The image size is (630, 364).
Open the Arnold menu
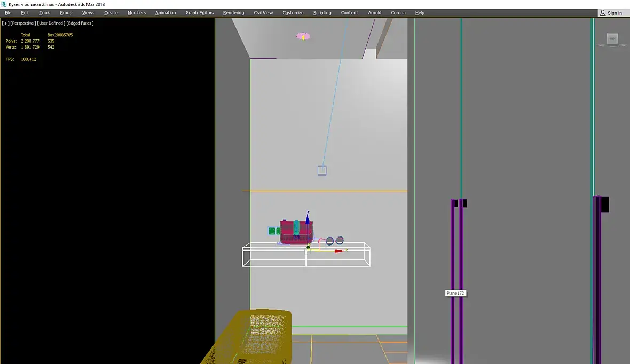point(374,13)
